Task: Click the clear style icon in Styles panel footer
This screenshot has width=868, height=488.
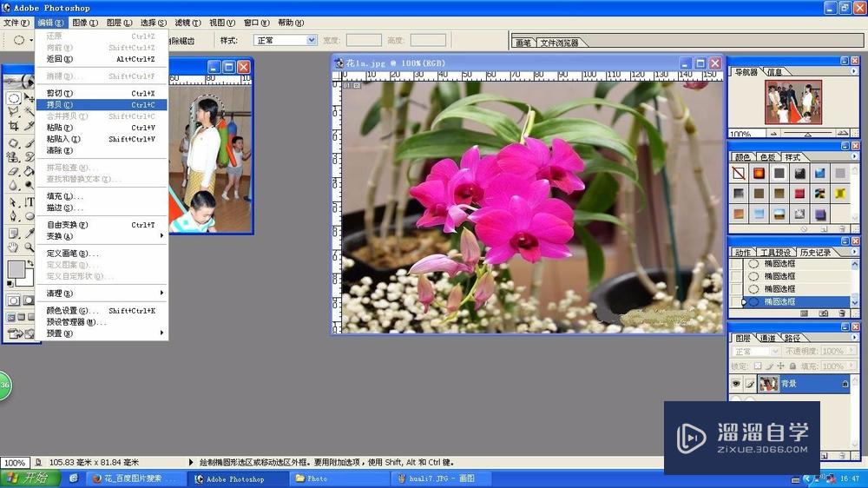Action: pyautogui.click(x=804, y=228)
